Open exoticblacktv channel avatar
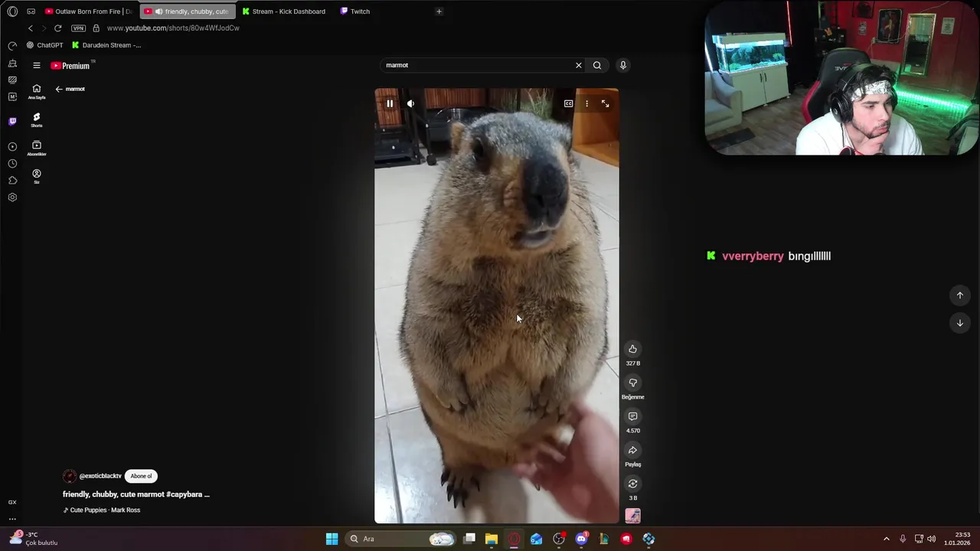 click(x=70, y=476)
